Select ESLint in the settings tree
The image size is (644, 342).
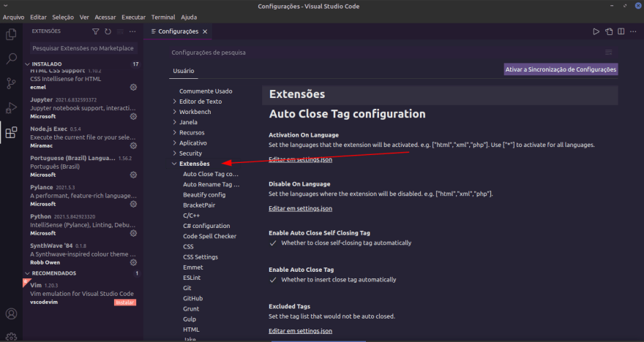192,278
